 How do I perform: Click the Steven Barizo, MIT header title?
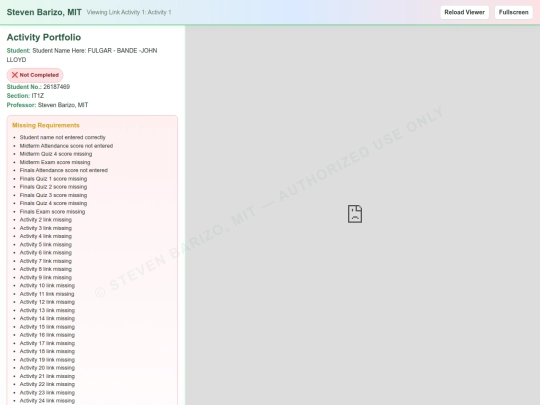[44, 12]
